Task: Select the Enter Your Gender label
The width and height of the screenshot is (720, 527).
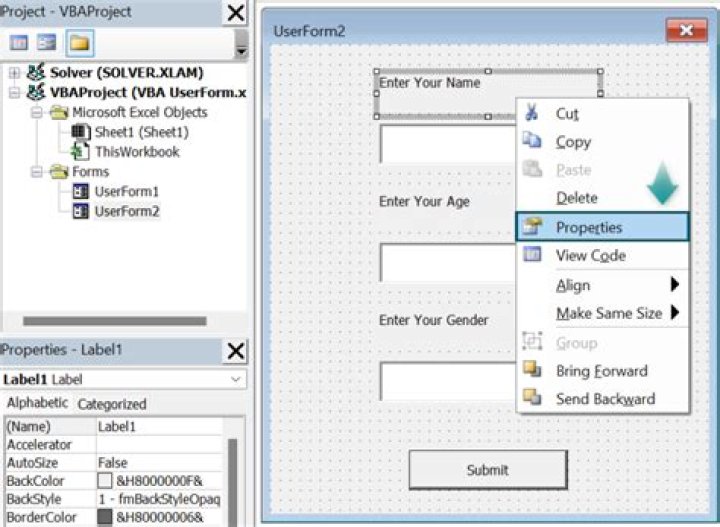Action: [x=433, y=320]
